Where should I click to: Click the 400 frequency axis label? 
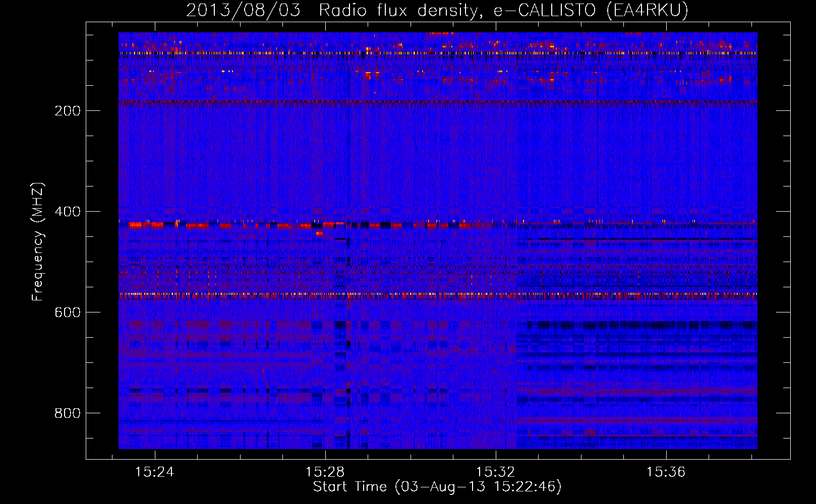point(67,212)
